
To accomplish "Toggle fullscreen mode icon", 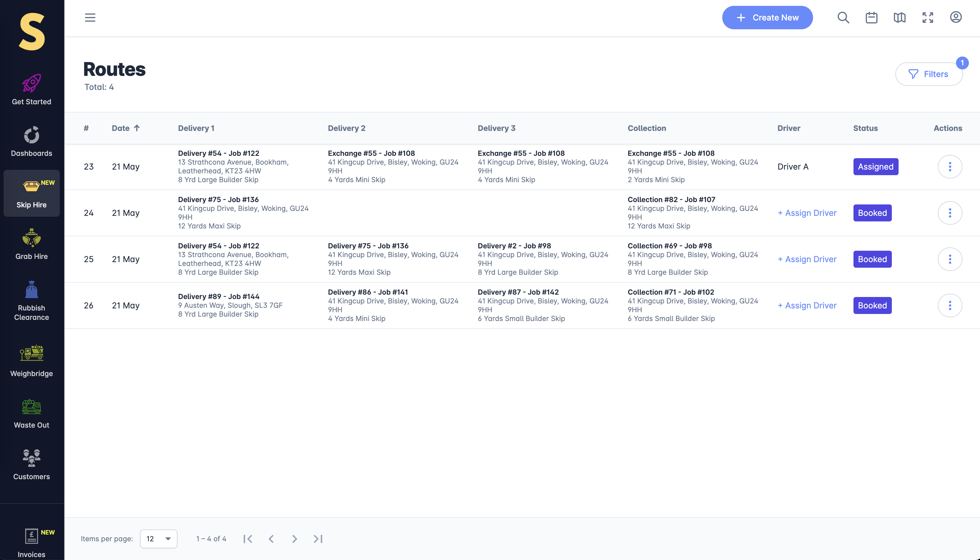I will coord(927,18).
